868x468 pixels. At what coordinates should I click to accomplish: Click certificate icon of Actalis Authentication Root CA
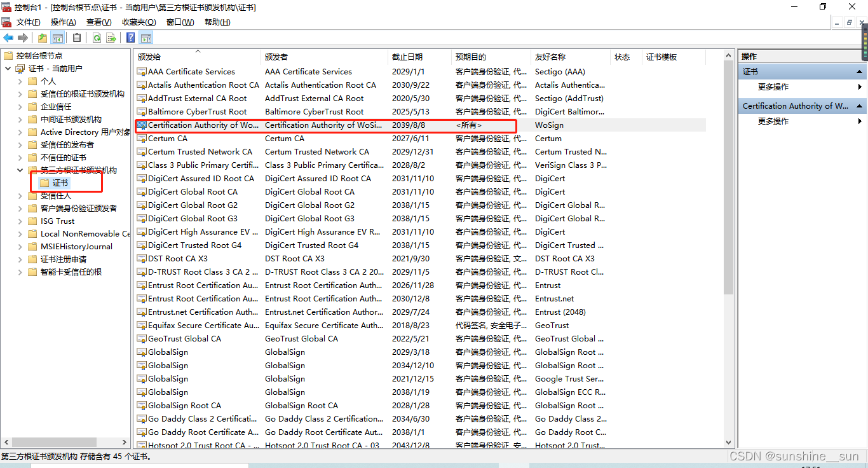(142, 85)
